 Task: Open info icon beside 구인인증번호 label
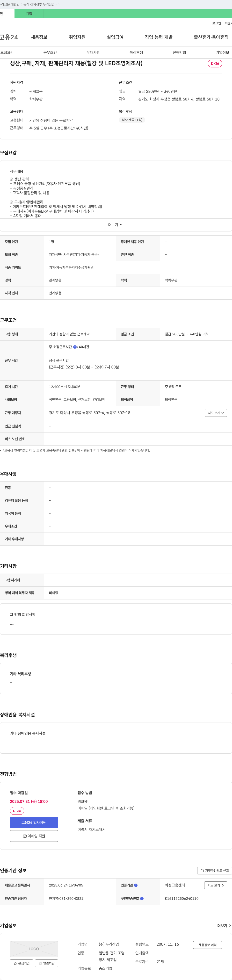142,899
